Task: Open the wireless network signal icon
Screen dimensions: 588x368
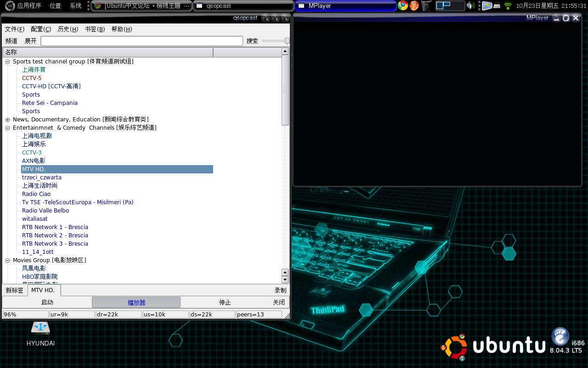Action: pos(508,6)
